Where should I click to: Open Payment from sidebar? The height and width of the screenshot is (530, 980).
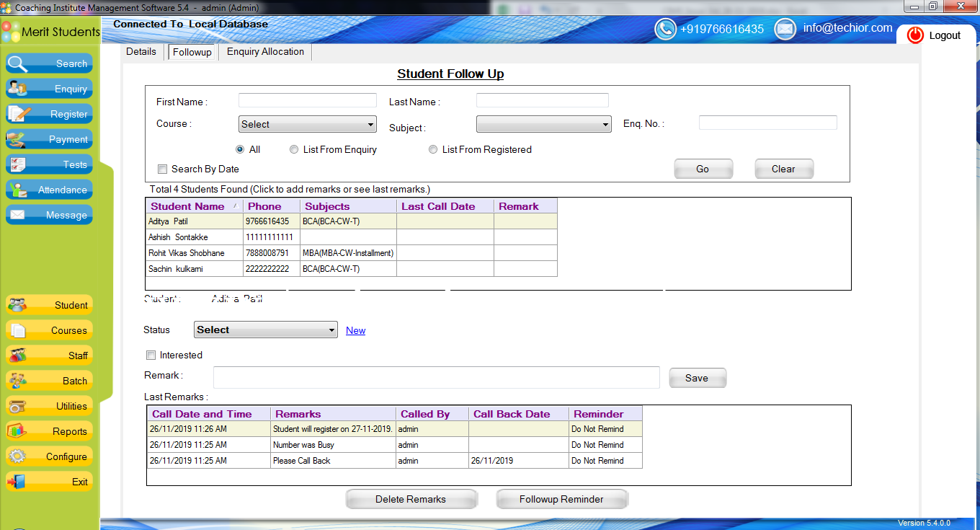point(50,139)
